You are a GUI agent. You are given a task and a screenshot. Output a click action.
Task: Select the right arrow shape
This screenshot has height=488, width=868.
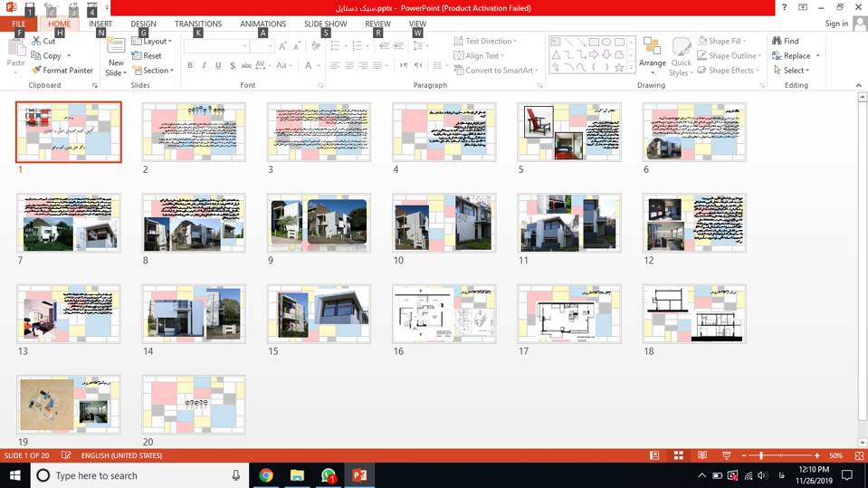[594, 55]
